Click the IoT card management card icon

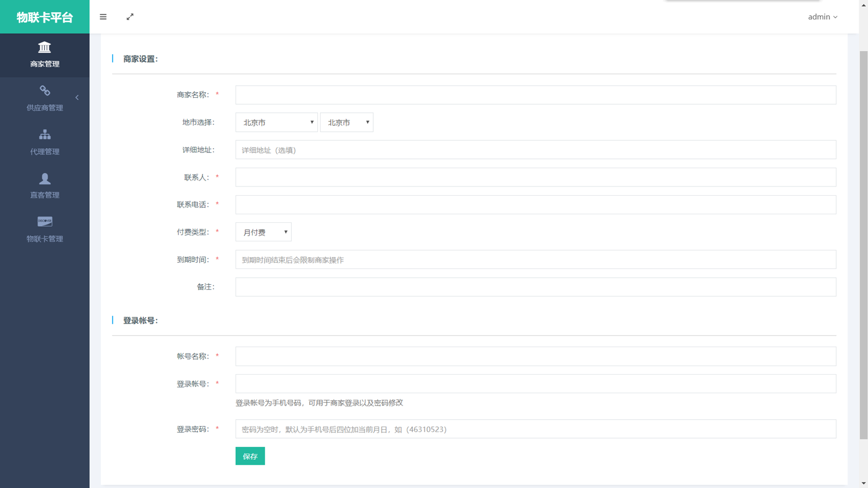click(44, 222)
